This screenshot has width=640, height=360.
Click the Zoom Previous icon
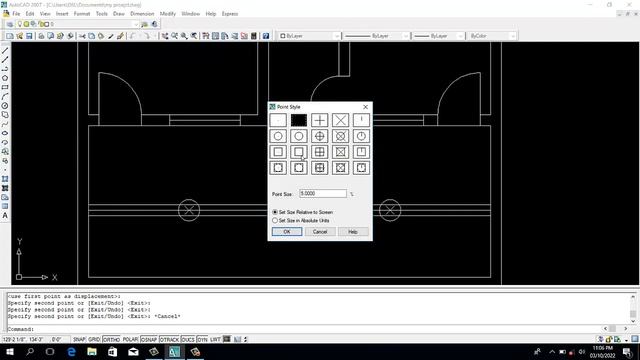tap(194, 36)
